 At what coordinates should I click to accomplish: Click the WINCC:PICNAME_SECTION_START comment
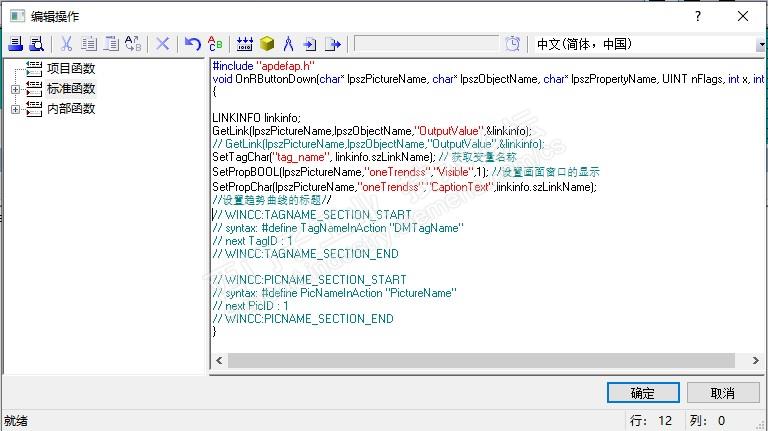pos(310,280)
